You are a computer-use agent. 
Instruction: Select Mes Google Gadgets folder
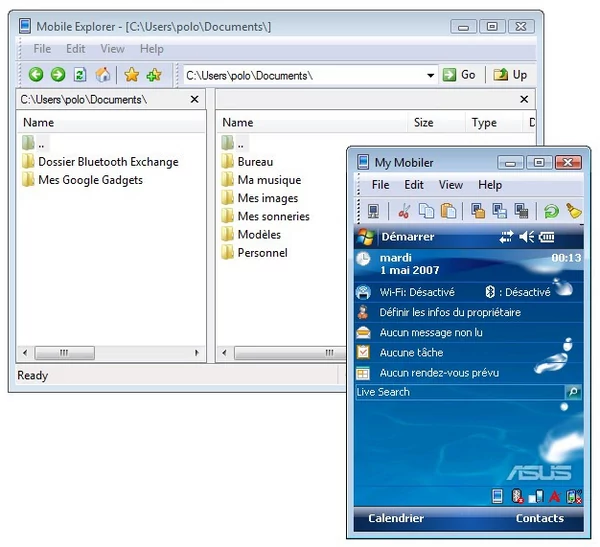[x=83, y=180]
